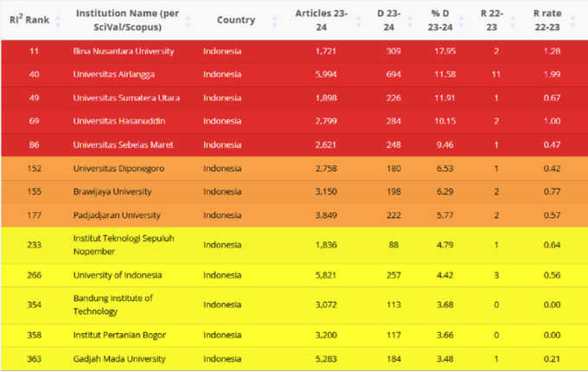Sort by R 22-23 column arrows
Screen dimensions: 588x372
[513, 21]
